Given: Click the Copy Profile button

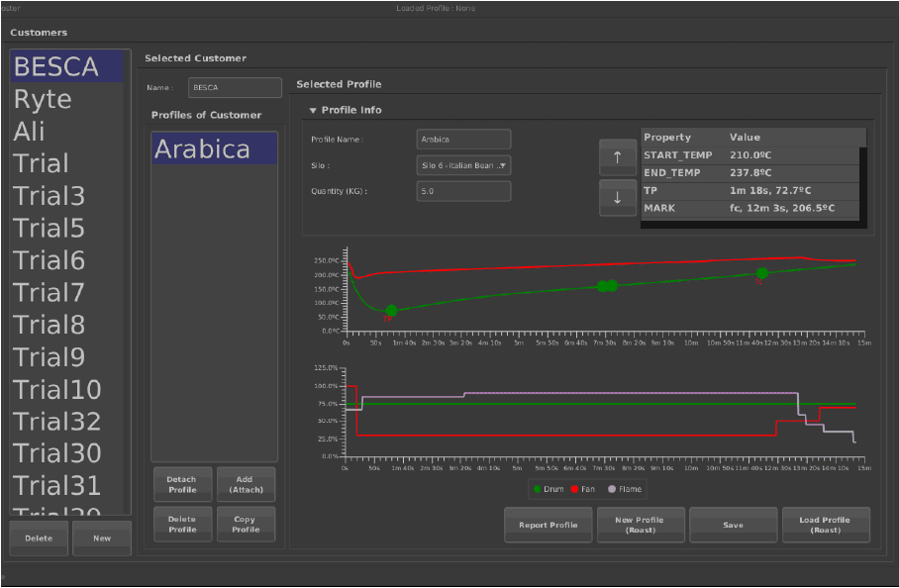Looking at the screenshot, I should pos(246,524).
